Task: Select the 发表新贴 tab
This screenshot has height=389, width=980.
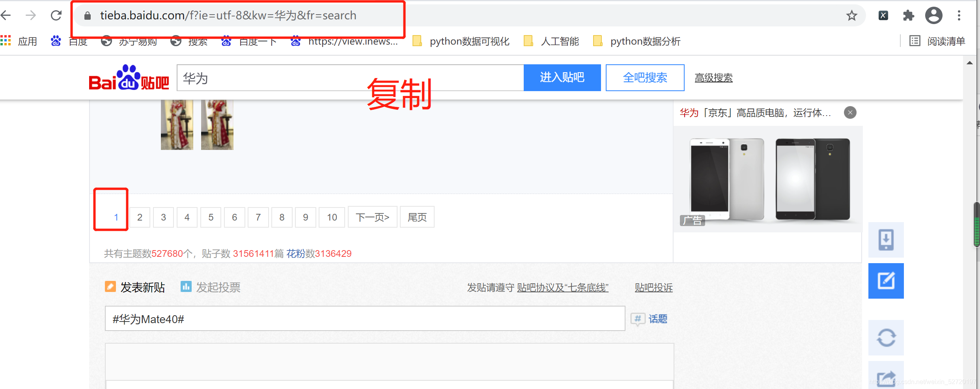Action: [x=135, y=287]
